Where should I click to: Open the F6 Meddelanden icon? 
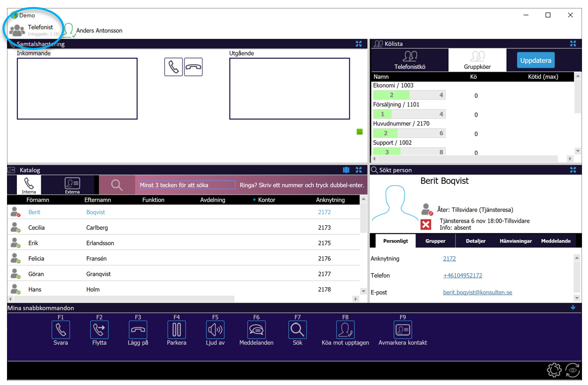[256, 330]
